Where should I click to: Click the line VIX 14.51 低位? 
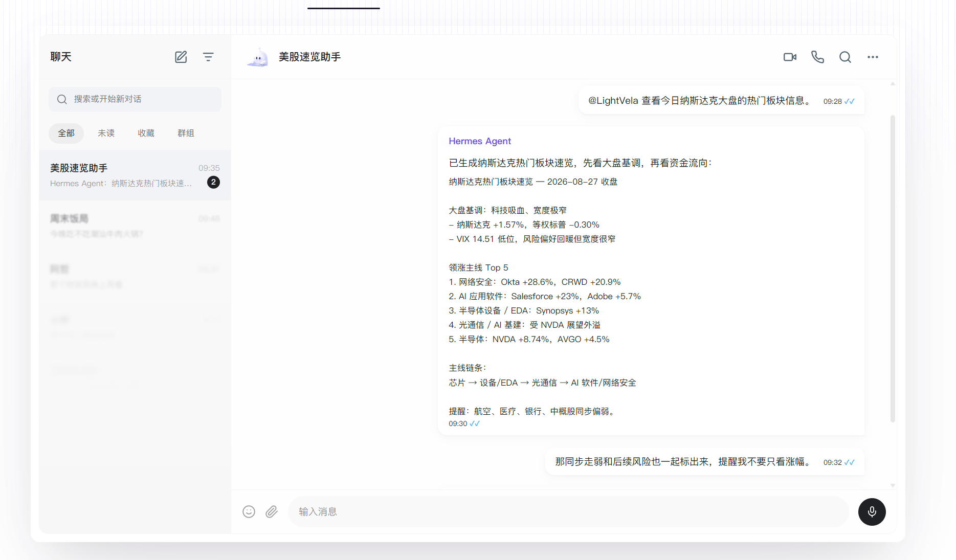pos(532,239)
